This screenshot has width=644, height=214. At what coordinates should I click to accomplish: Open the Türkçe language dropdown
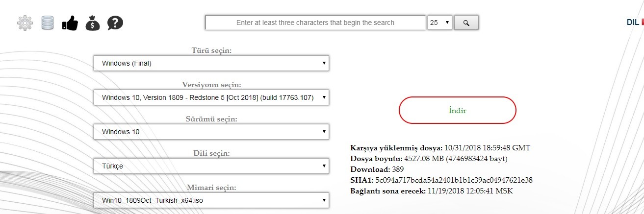(x=211, y=166)
